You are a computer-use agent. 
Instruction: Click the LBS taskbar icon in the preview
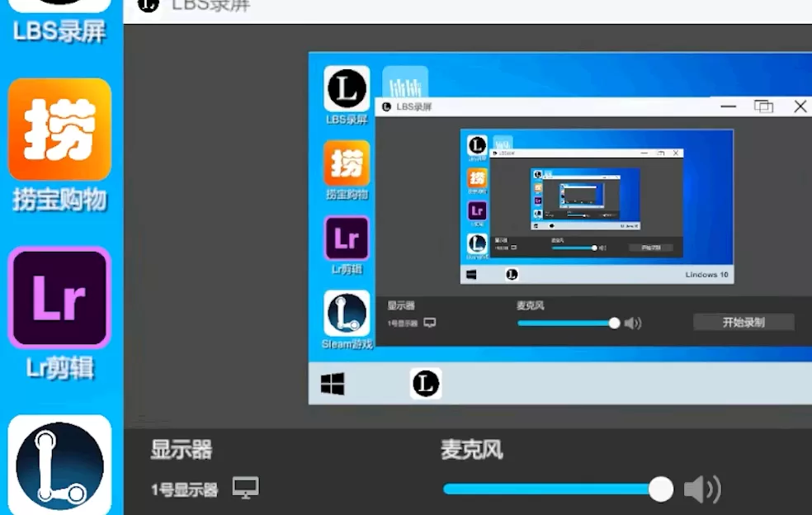426,384
